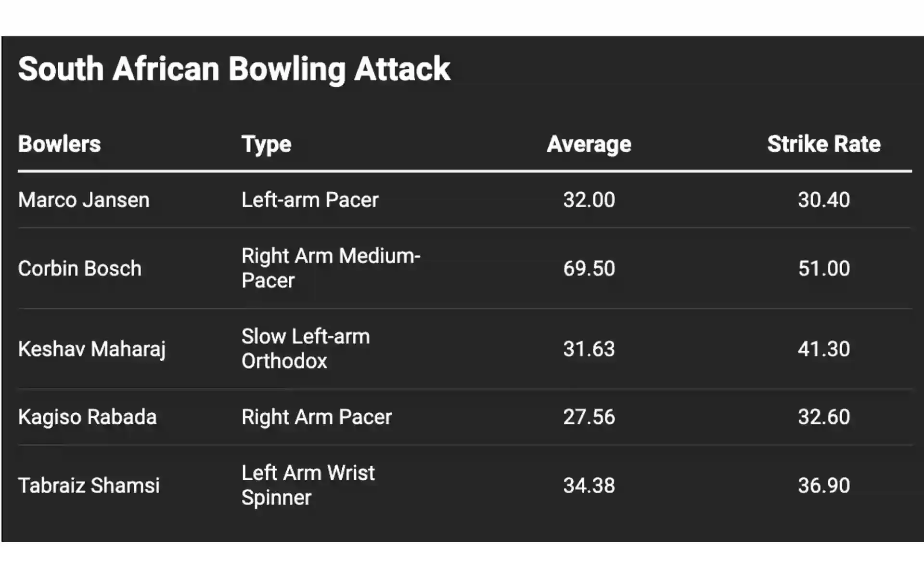Select the Keshav Maharaj name cell
Screen dimensions: 924x578
click(x=91, y=349)
